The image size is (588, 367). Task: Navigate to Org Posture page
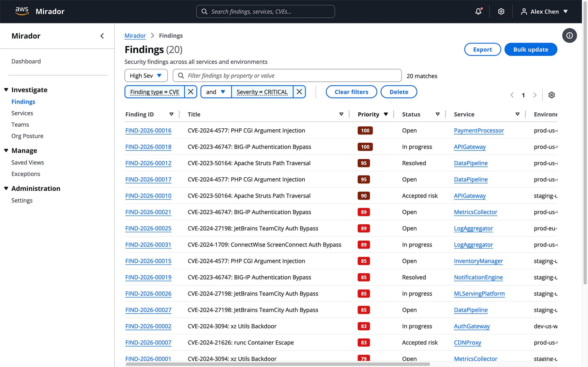pos(27,136)
